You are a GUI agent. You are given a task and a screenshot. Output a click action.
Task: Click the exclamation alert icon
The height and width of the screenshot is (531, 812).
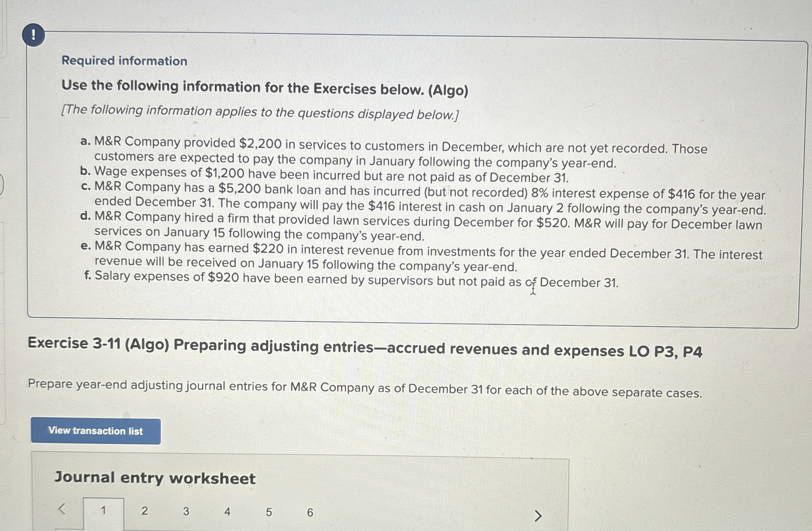[x=33, y=35]
